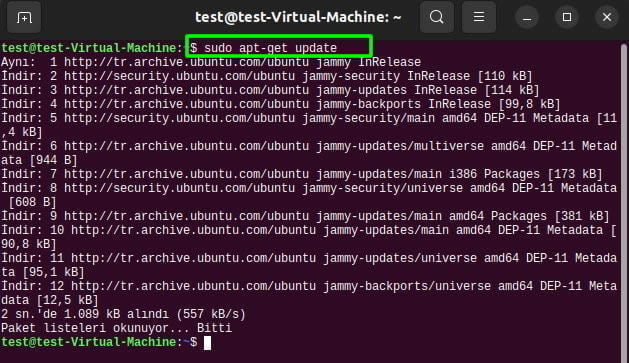Maximize the terminal window
The width and height of the screenshot is (629, 363).
point(567,18)
